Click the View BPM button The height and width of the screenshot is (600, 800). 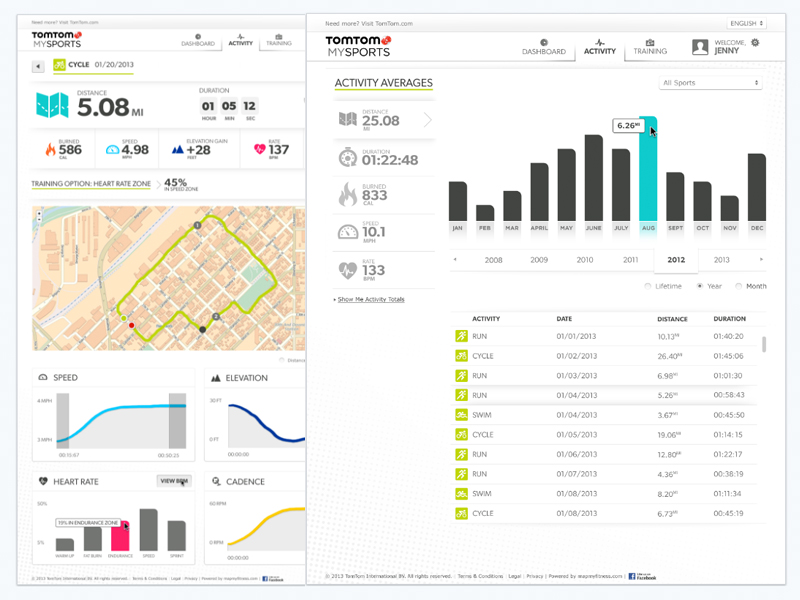(174, 481)
